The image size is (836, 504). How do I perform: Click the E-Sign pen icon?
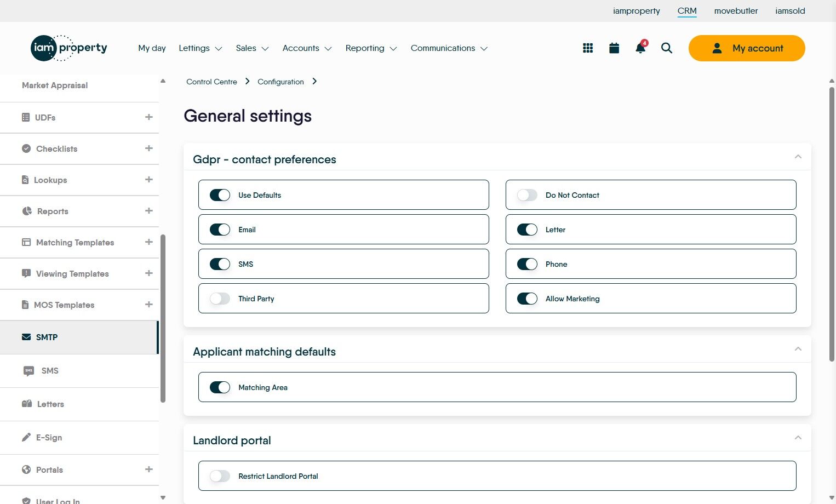coord(26,437)
